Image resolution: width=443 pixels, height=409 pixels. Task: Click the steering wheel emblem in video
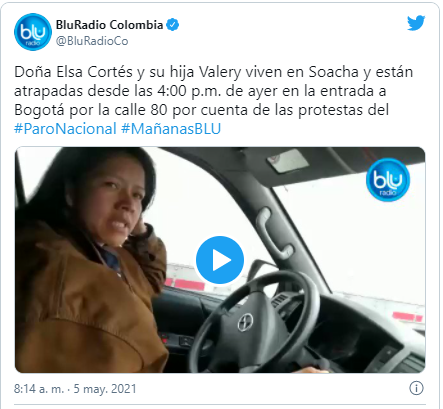pos(245,322)
